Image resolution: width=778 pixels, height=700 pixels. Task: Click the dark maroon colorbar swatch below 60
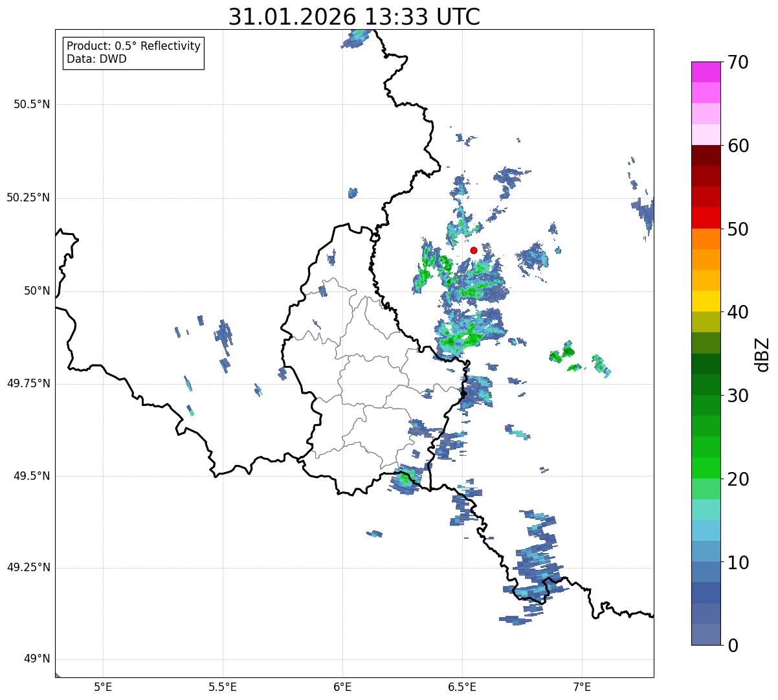point(706,155)
